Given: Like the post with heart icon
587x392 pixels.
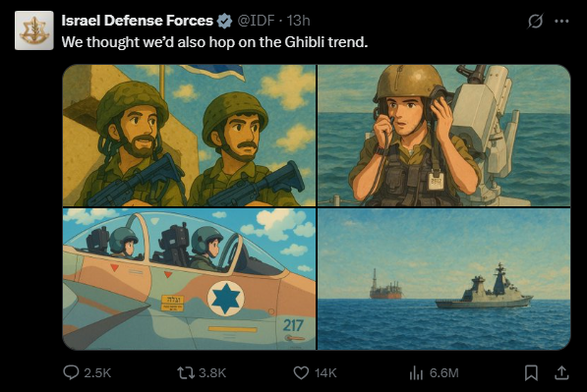Looking at the screenshot, I should pos(301,372).
